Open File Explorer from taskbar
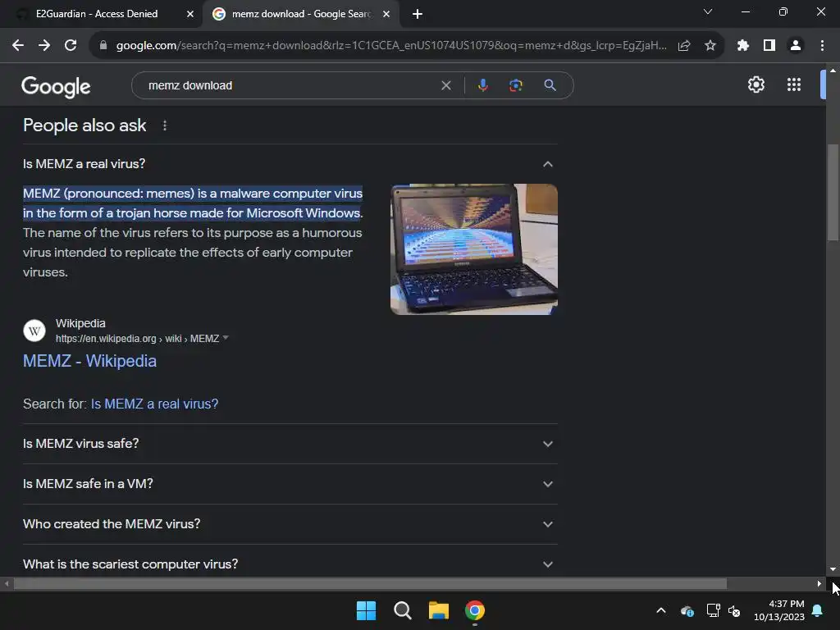840x630 pixels. tap(438, 610)
